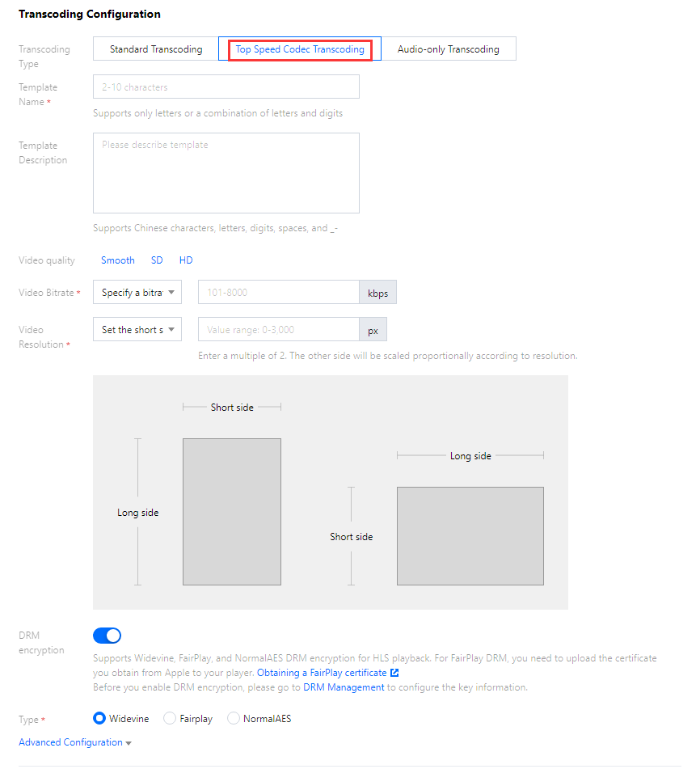The width and height of the screenshot is (700, 769).
Task: Toggle the DRM encryption switch
Action: click(107, 636)
